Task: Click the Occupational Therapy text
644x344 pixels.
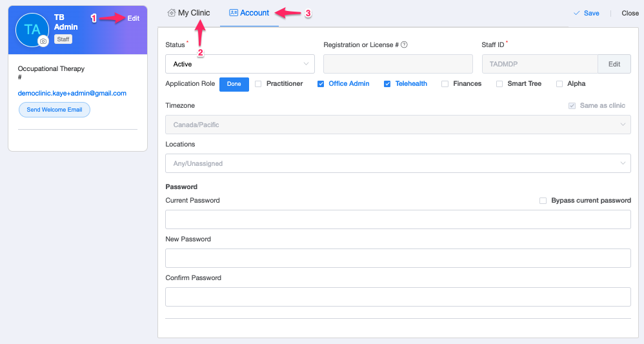Action: click(51, 68)
